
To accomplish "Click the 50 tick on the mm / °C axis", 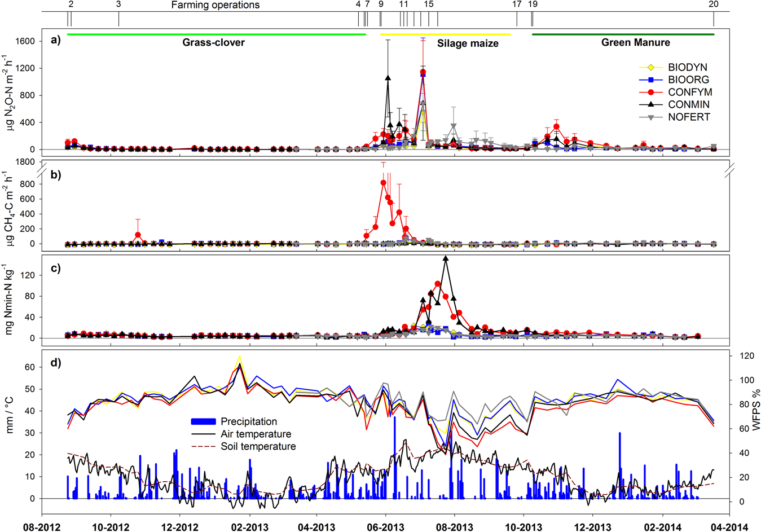I will click(29, 389).
